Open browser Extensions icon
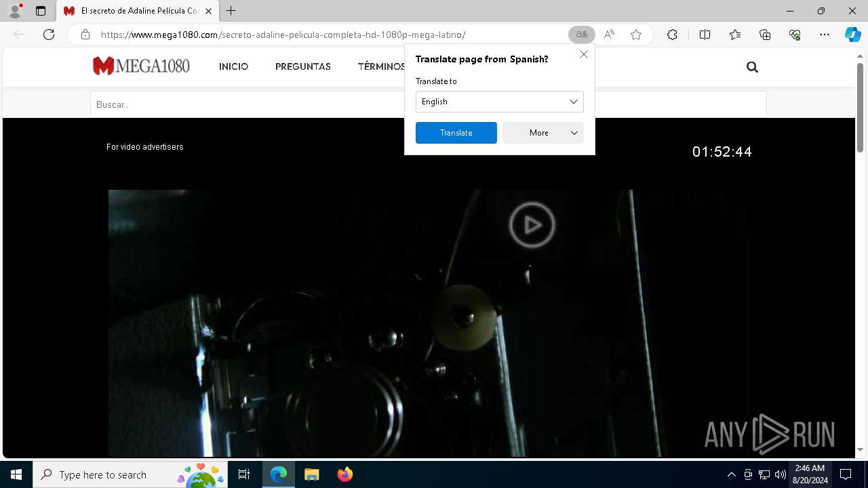868x488 pixels. click(x=672, y=35)
